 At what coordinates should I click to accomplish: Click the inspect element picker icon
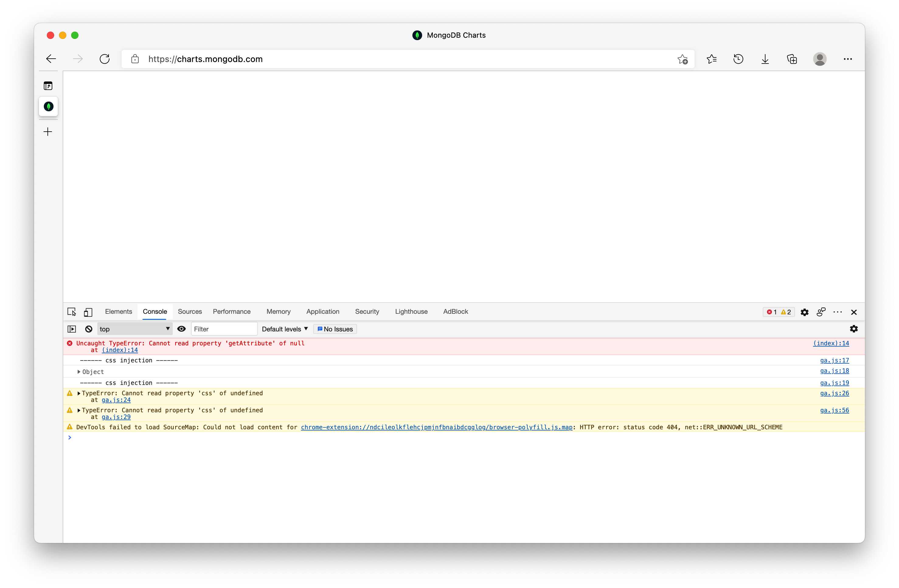(x=72, y=312)
